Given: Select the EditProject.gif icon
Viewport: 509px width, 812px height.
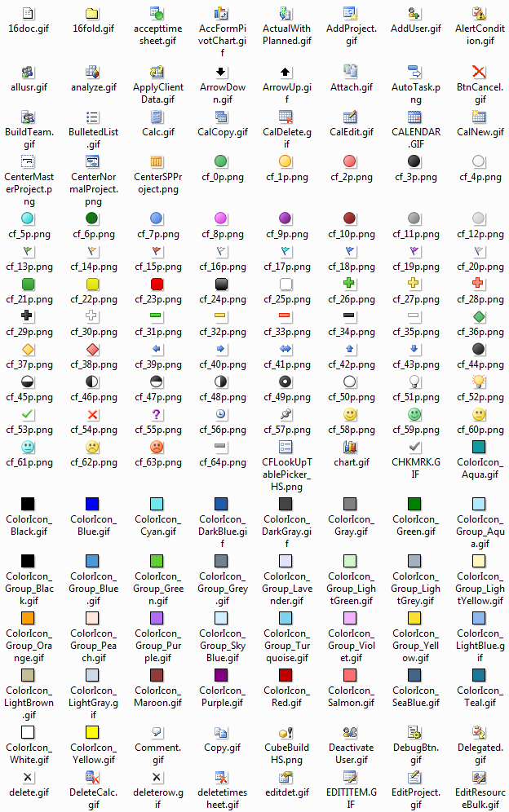Looking at the screenshot, I should [414, 777].
